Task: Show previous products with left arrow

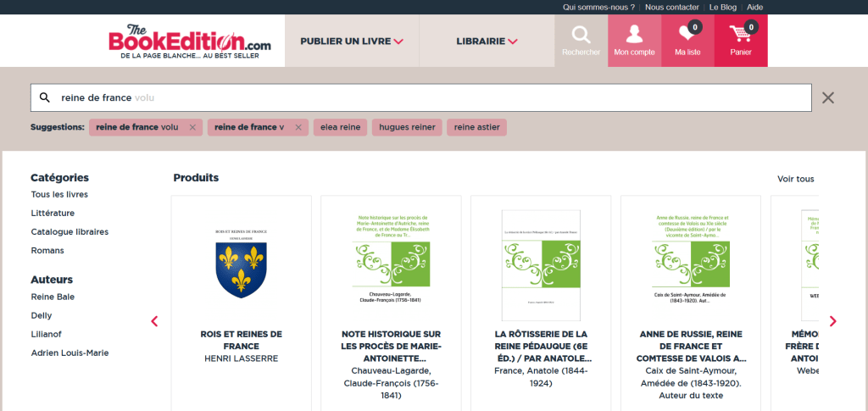Action: tap(154, 321)
